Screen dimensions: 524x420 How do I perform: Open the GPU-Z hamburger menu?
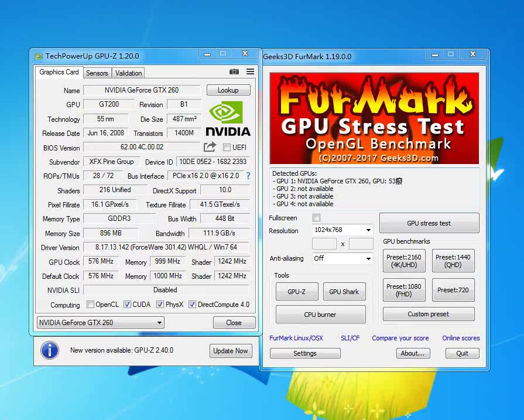[251, 71]
